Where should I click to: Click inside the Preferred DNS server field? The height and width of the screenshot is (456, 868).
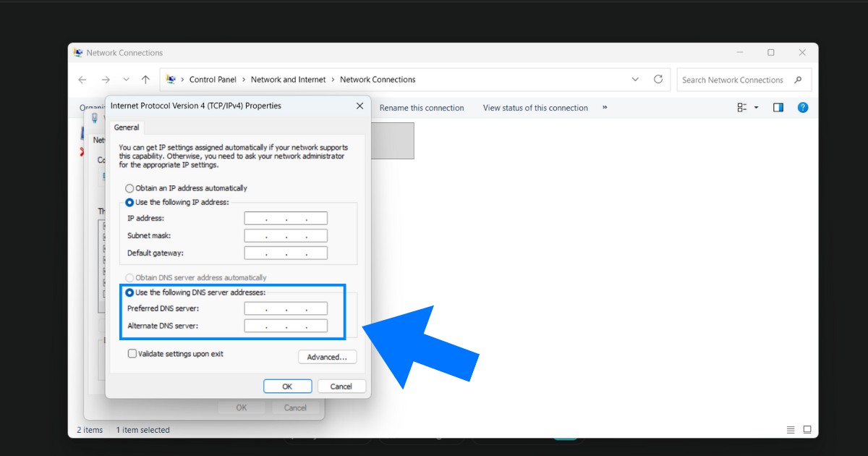point(285,308)
